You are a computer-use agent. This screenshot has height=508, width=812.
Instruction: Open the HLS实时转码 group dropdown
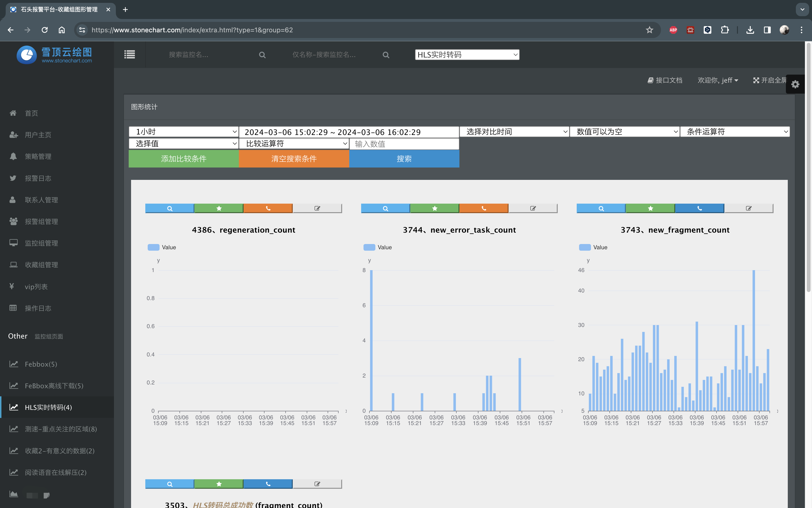pos(467,55)
